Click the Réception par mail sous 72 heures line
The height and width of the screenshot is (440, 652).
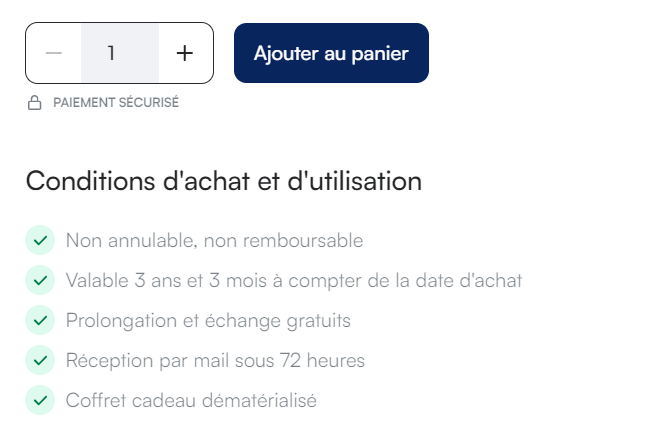tap(215, 361)
